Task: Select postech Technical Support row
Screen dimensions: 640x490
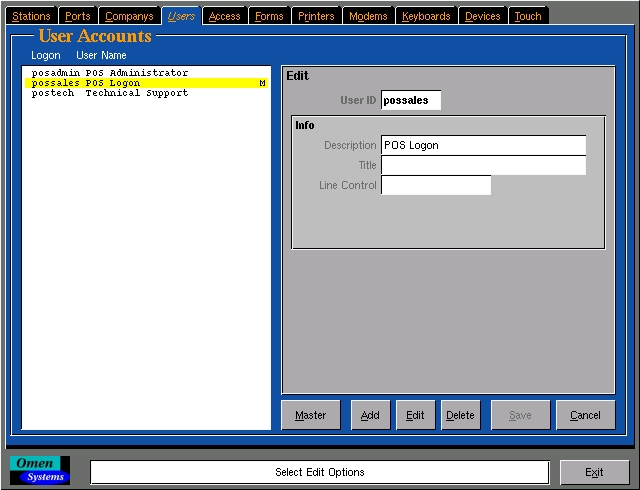Action: [146, 93]
